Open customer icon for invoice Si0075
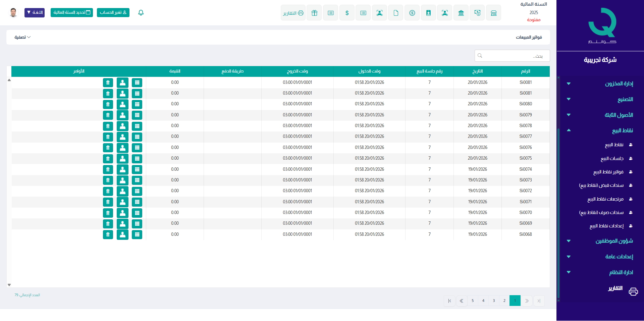Screen dimensions: 644x321 [x=122, y=158]
